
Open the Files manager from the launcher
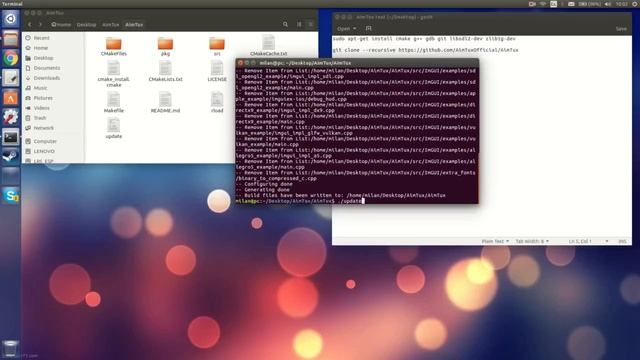[x=10, y=39]
